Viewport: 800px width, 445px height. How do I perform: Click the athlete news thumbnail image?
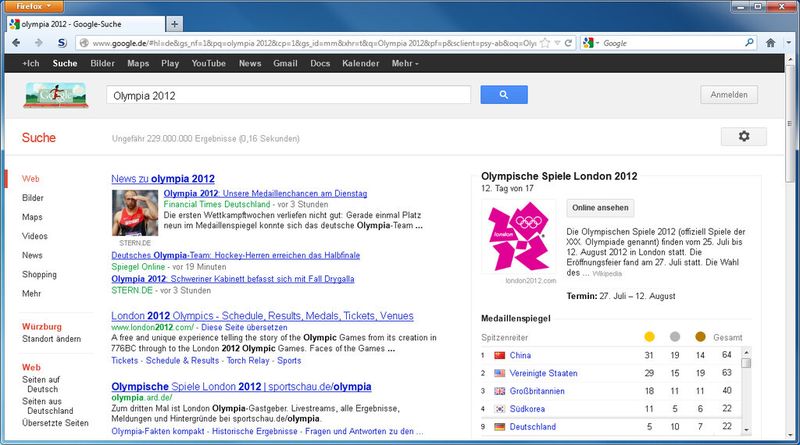point(135,213)
